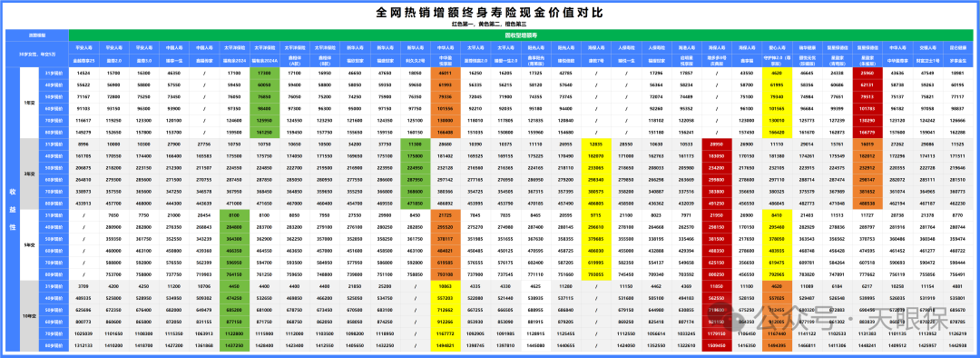The height and width of the screenshot is (358, 980).
Task: Select orange highlighted cell 16319
Action: click(x=868, y=144)
